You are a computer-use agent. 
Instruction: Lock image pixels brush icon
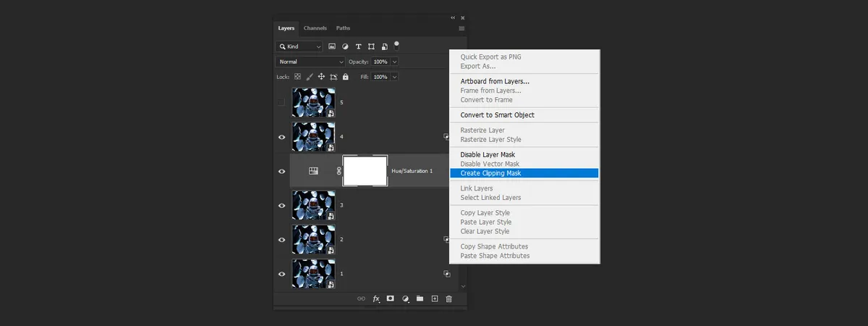(310, 77)
